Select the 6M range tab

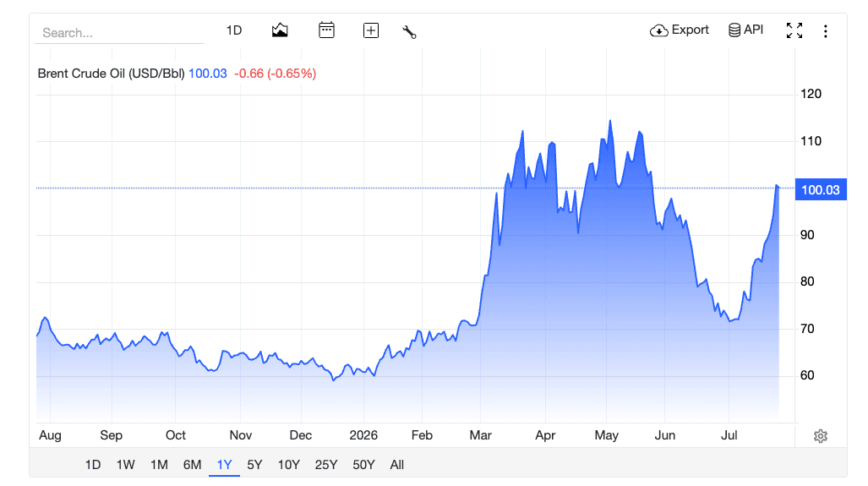192,464
